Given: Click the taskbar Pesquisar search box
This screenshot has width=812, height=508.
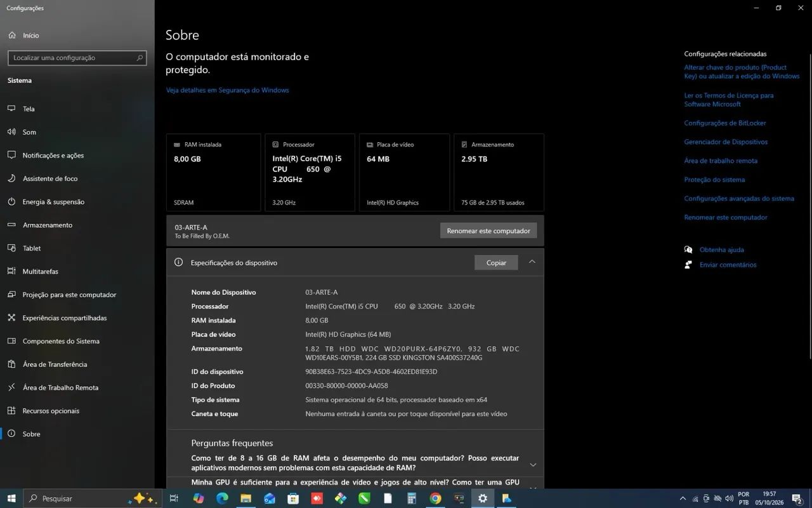Looking at the screenshot, I should click(93, 498).
